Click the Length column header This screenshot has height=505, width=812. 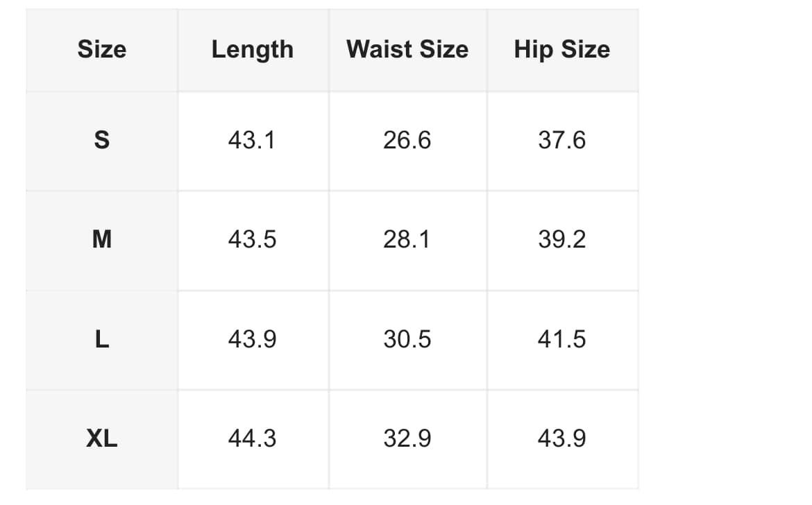pyautogui.click(x=253, y=50)
